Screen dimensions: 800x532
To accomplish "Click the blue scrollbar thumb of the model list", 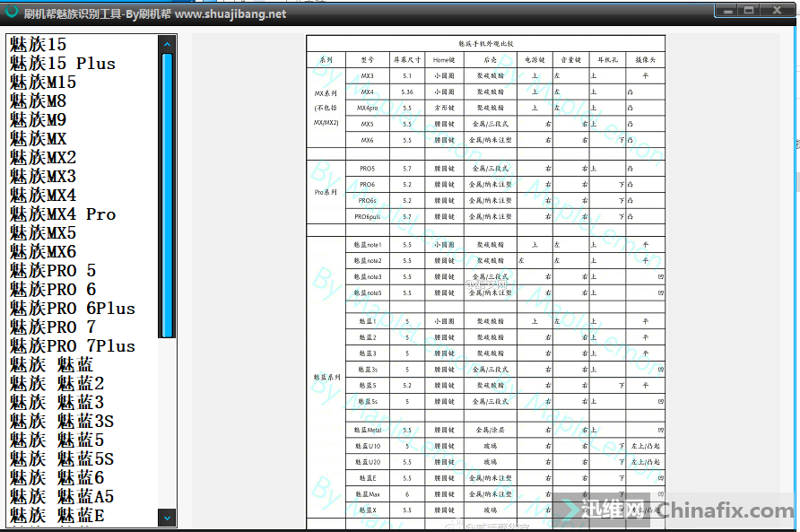I will tap(167, 196).
